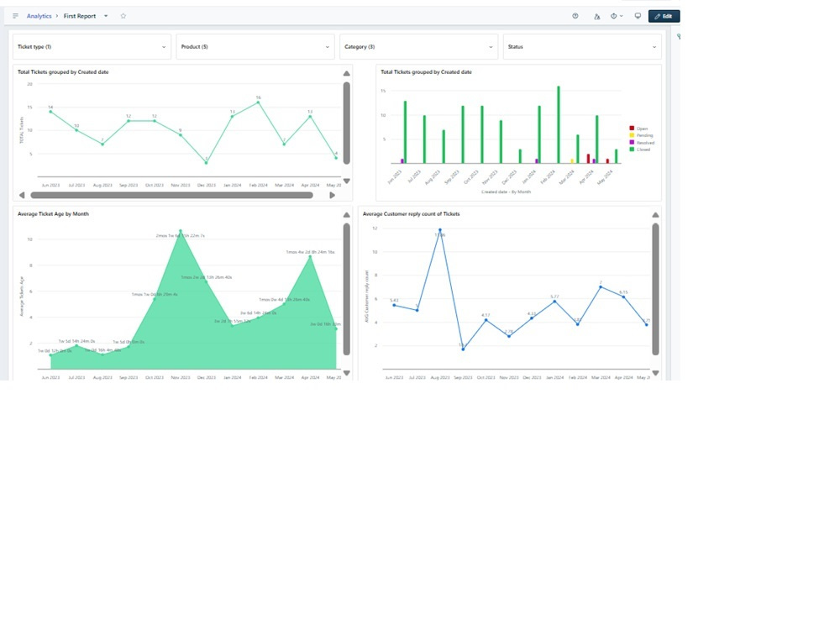Viewport: 840px width, 630px height.
Task: Click the Jun 2023 green bar in bar chart
Action: tap(405, 133)
